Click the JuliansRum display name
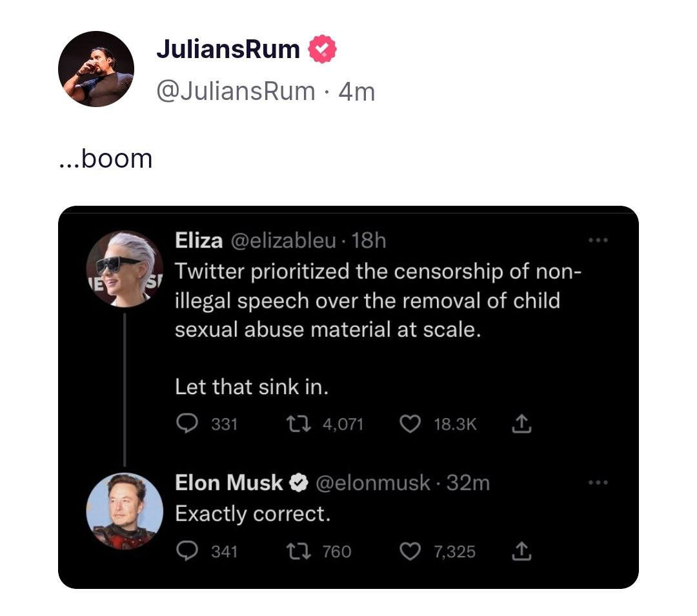The image size is (697, 616). point(228,49)
